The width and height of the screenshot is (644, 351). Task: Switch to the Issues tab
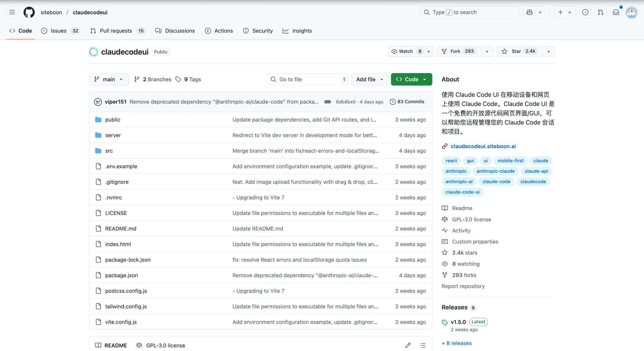pyautogui.click(x=58, y=31)
